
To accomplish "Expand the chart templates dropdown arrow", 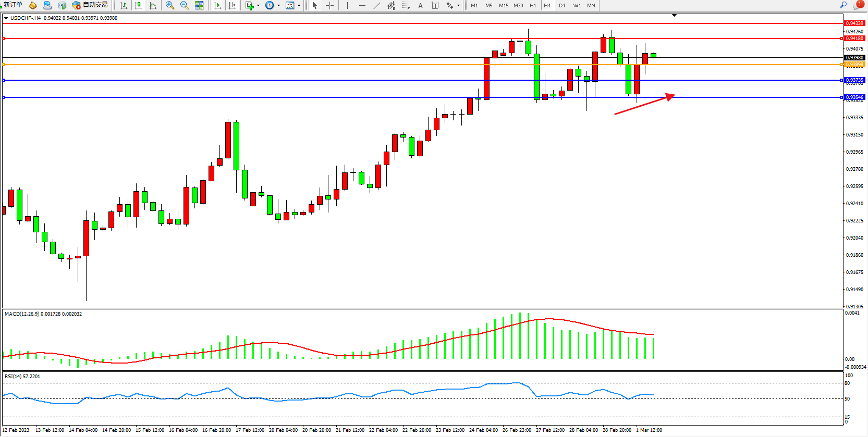I will pos(299,6).
